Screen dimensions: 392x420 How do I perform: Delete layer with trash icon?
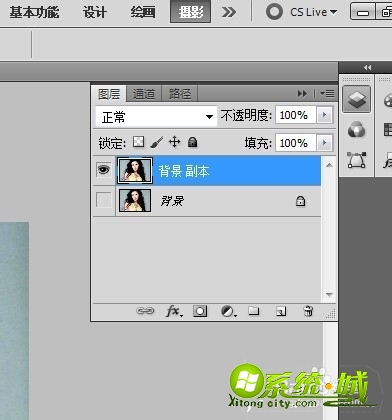click(x=308, y=311)
